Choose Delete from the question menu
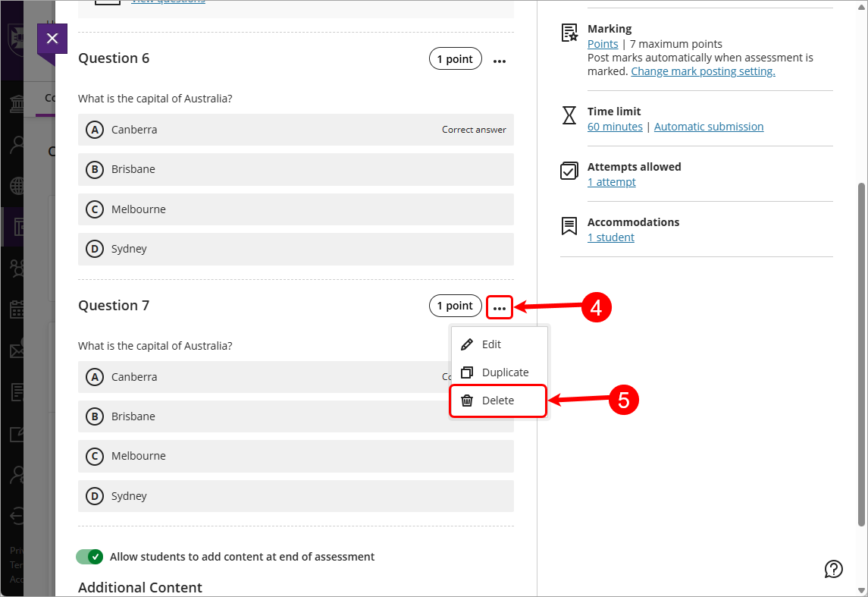Image resolution: width=868 pixels, height=597 pixels. (x=498, y=401)
